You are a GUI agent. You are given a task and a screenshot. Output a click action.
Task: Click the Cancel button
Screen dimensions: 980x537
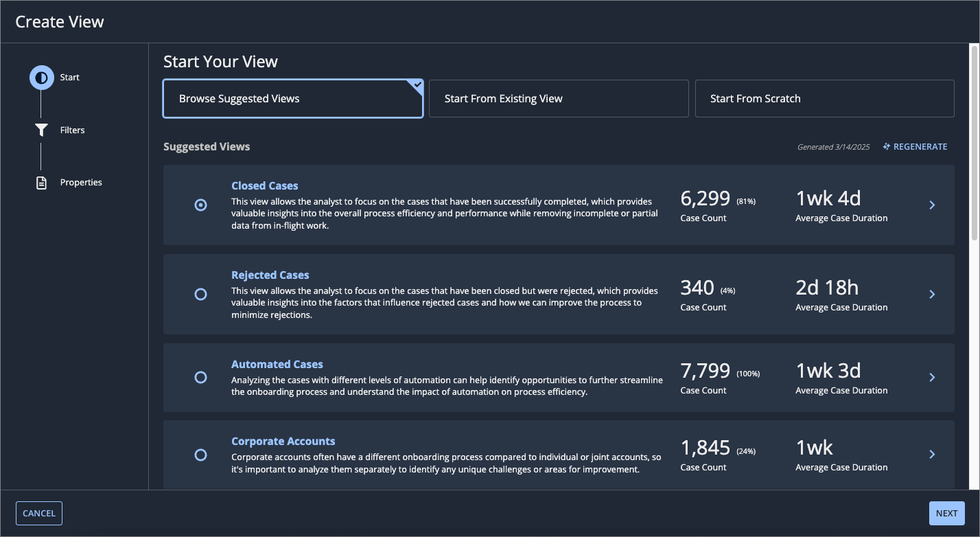tap(39, 514)
